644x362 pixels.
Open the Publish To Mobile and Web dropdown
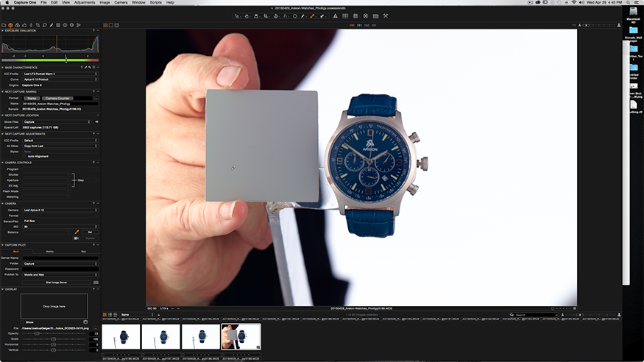coord(60,274)
